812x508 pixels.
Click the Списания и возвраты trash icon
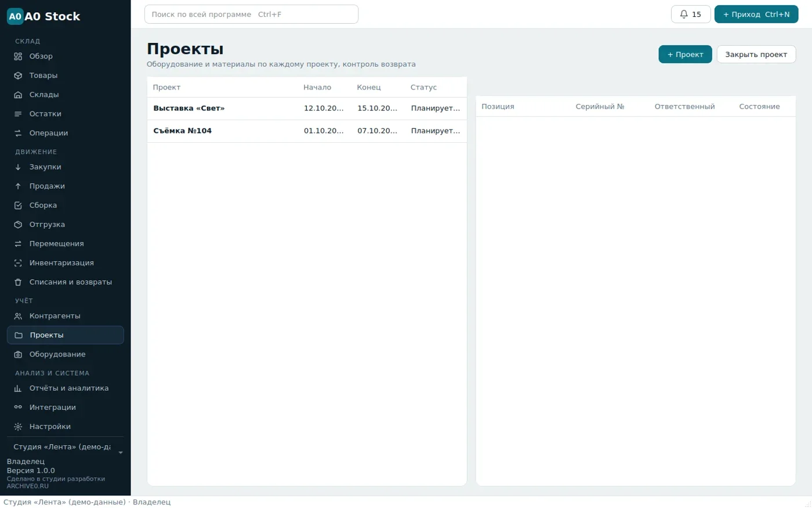click(x=18, y=282)
